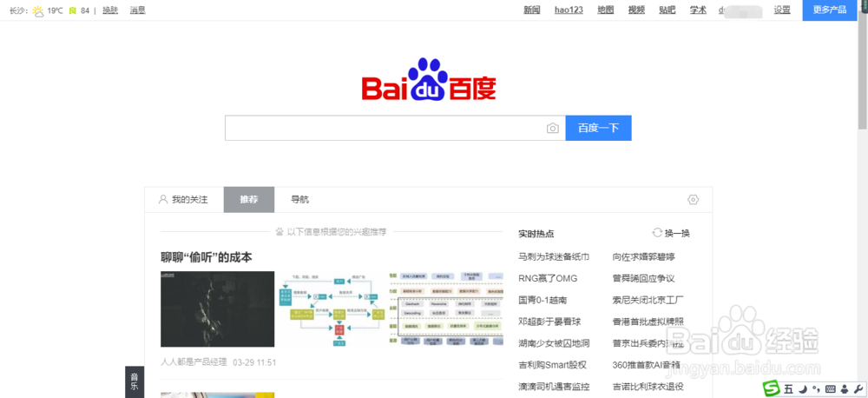The width and height of the screenshot is (868, 398).
Task: Open 贴吧 in the top navigation
Action: pyautogui.click(x=667, y=10)
